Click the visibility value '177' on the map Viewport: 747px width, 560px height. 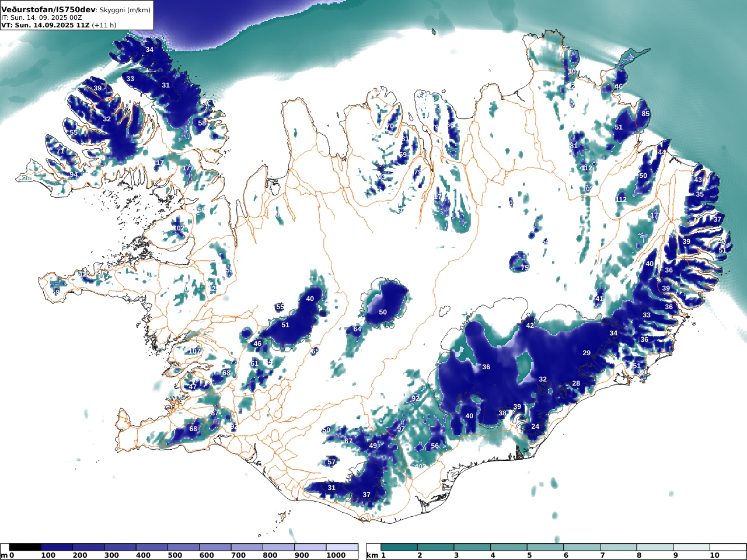(187, 168)
